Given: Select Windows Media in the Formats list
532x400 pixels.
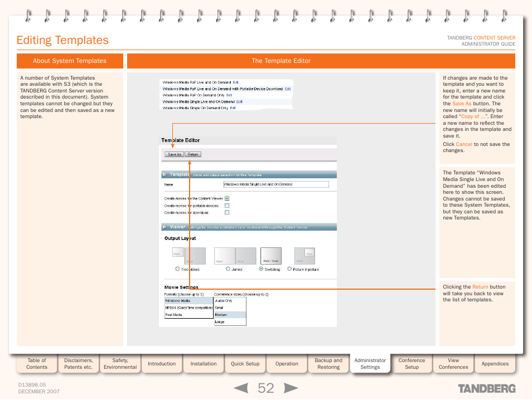Looking at the screenshot, I should 188,301.
